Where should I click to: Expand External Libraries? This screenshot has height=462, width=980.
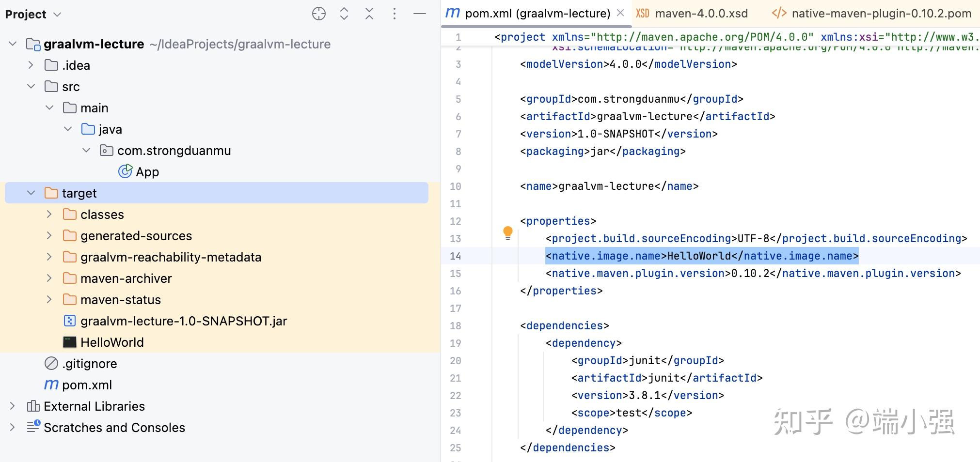[13, 406]
